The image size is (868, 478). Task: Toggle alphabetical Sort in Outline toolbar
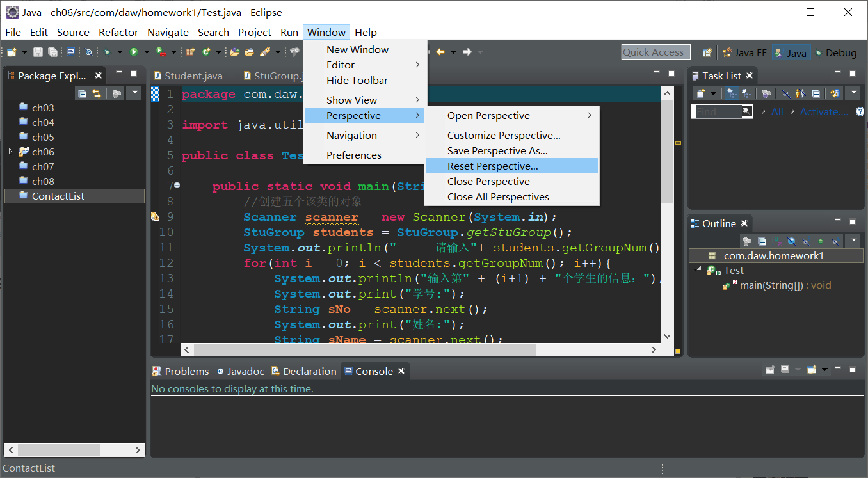pos(776,241)
